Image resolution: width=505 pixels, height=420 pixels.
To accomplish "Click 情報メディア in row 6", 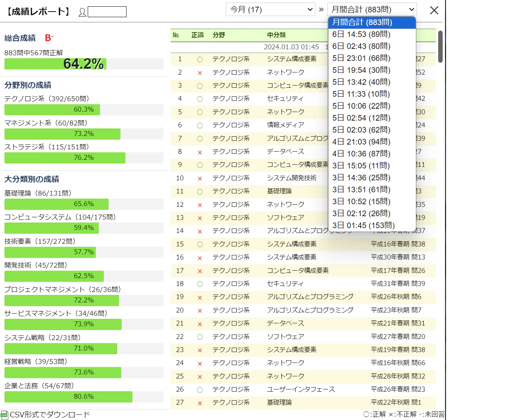I will (286, 125).
